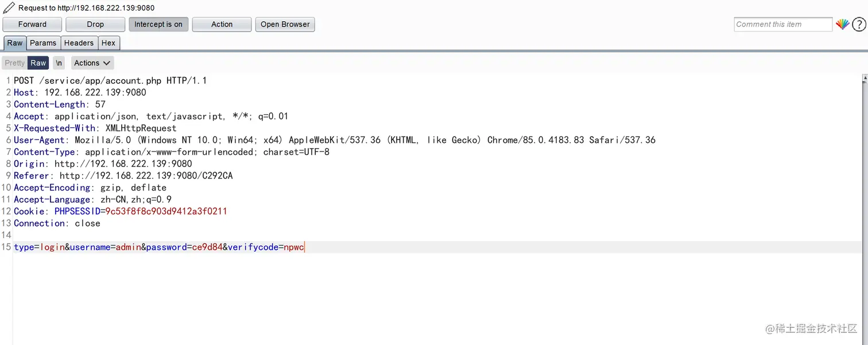
Task: Expand the Actions dropdown
Action: click(x=92, y=63)
